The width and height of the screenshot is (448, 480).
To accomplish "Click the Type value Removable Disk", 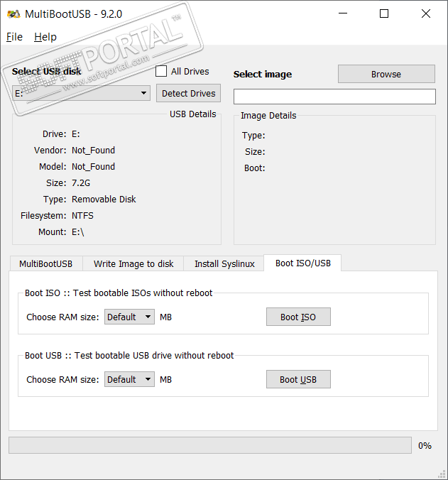I will coord(104,199).
